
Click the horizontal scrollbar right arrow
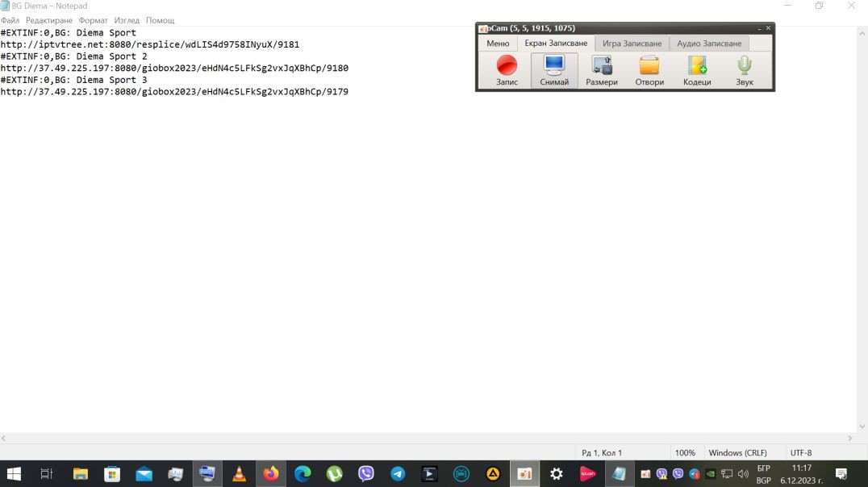click(x=850, y=438)
